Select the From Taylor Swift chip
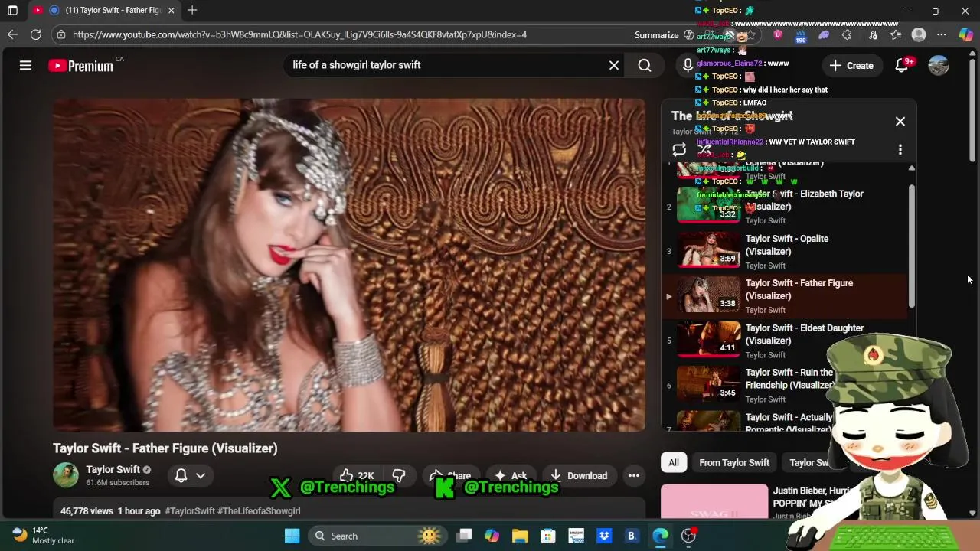Screen dimensions: 980x551 pyautogui.click(x=734, y=462)
